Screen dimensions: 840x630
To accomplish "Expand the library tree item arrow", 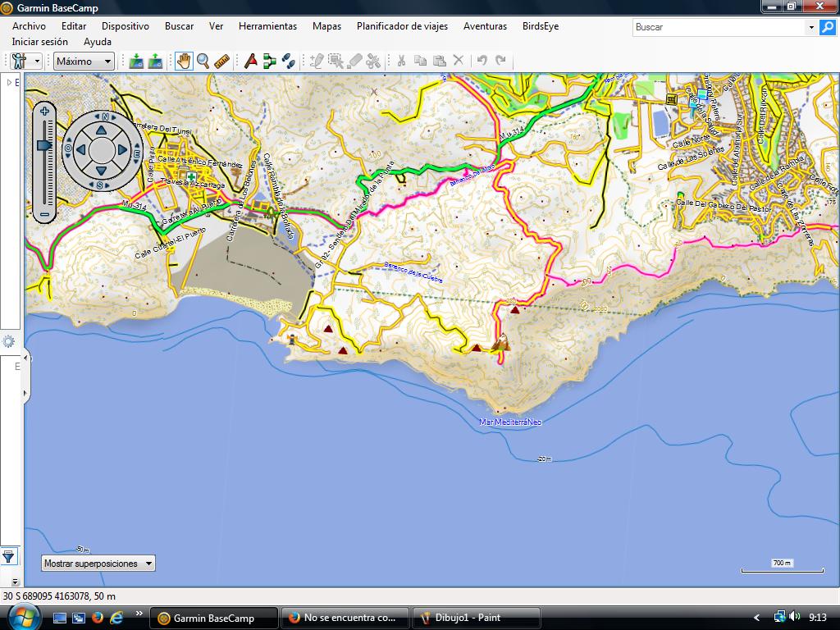I will [x=8, y=83].
